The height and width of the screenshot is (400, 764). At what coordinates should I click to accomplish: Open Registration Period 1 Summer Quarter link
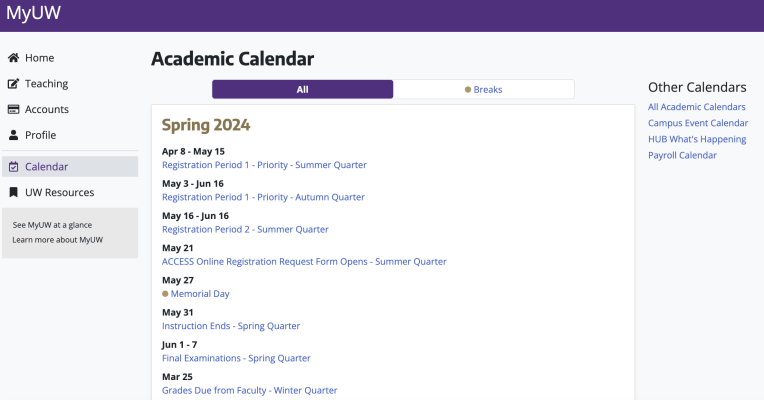point(264,165)
